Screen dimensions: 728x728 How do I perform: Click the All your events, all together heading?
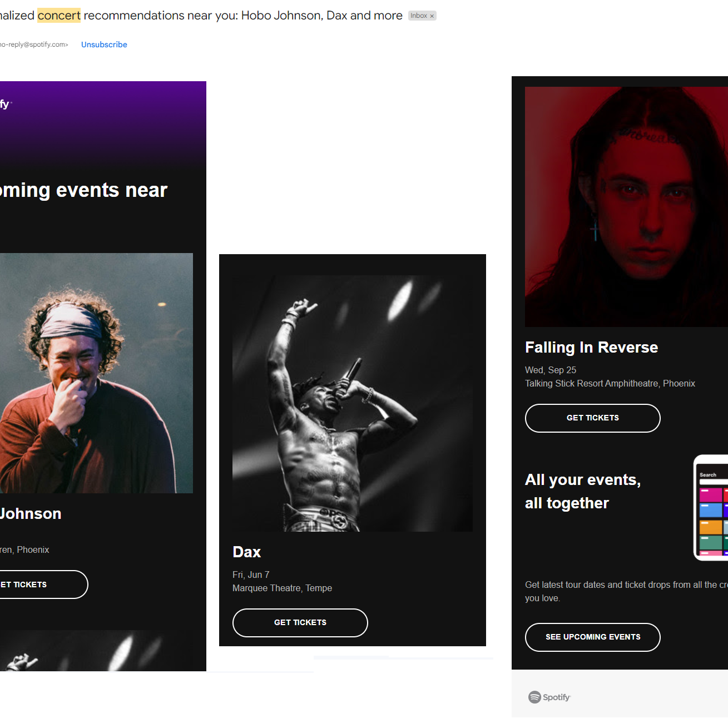point(583,491)
